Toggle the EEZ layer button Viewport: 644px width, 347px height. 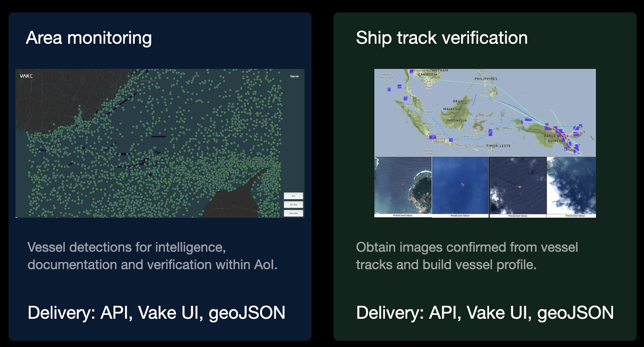pyautogui.click(x=293, y=196)
